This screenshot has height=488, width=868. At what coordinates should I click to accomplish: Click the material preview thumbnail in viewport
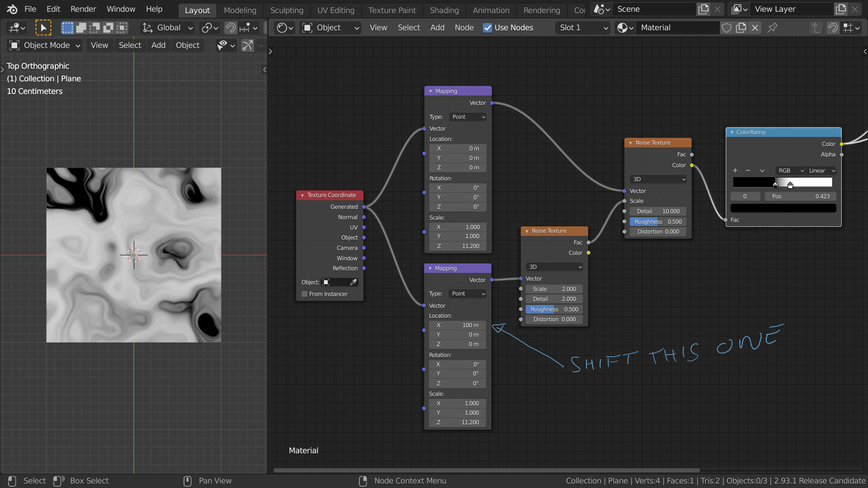(133, 255)
